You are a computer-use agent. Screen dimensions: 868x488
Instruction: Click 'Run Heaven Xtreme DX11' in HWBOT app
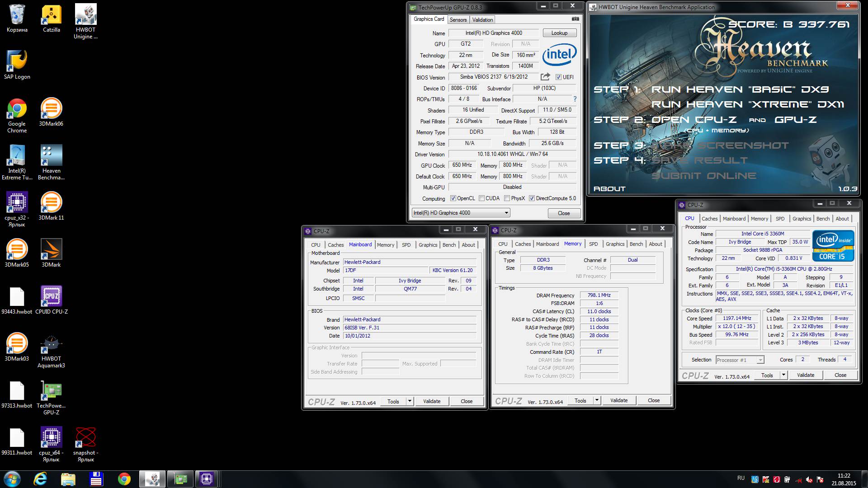coord(748,104)
